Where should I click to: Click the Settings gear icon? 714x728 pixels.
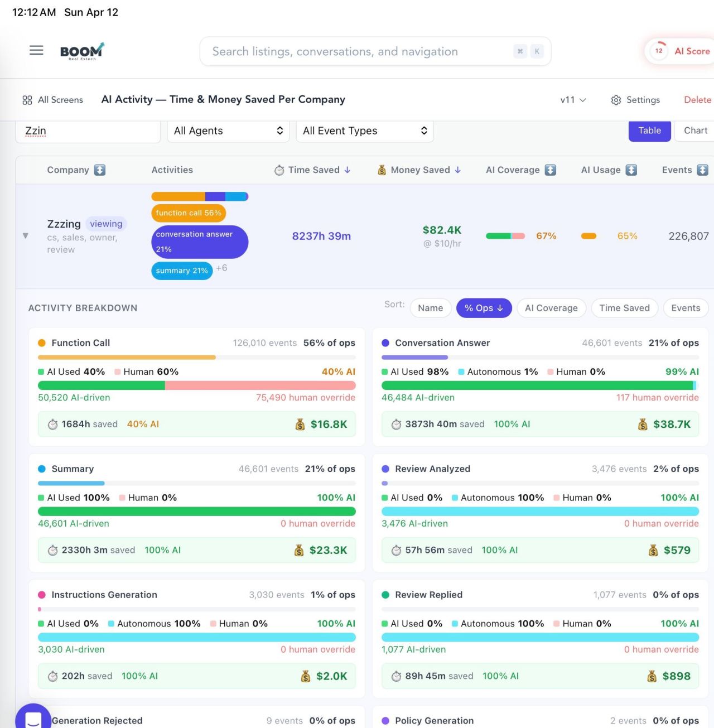616,100
